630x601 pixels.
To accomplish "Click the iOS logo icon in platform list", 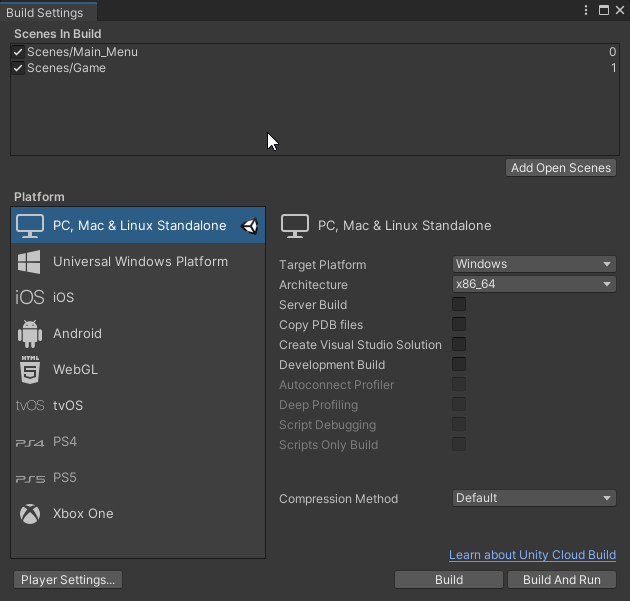I will point(30,297).
